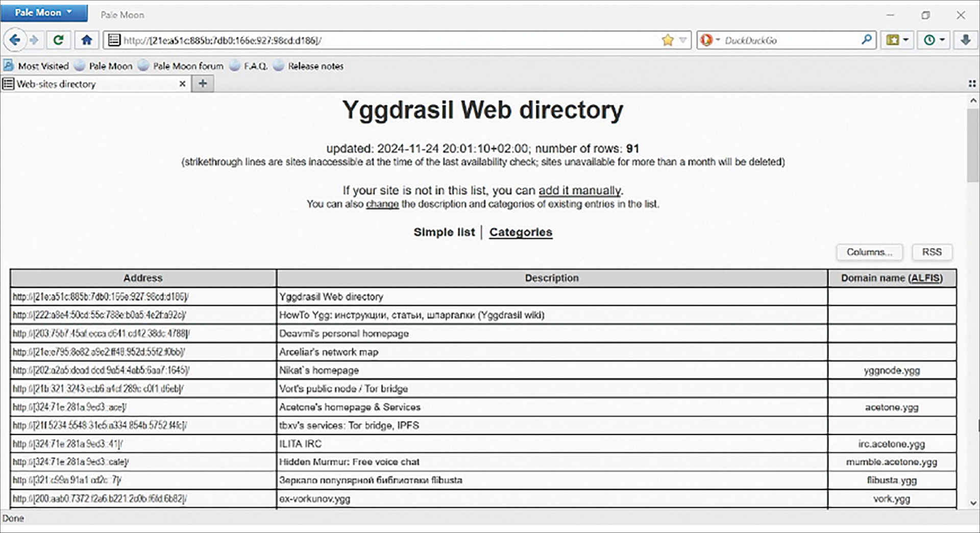Reload the current page

point(58,40)
